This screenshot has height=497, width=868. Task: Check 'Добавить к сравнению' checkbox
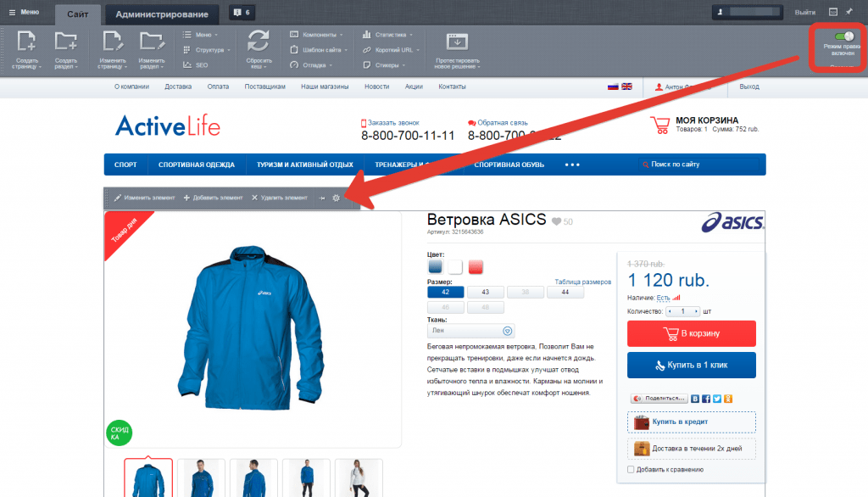631,469
